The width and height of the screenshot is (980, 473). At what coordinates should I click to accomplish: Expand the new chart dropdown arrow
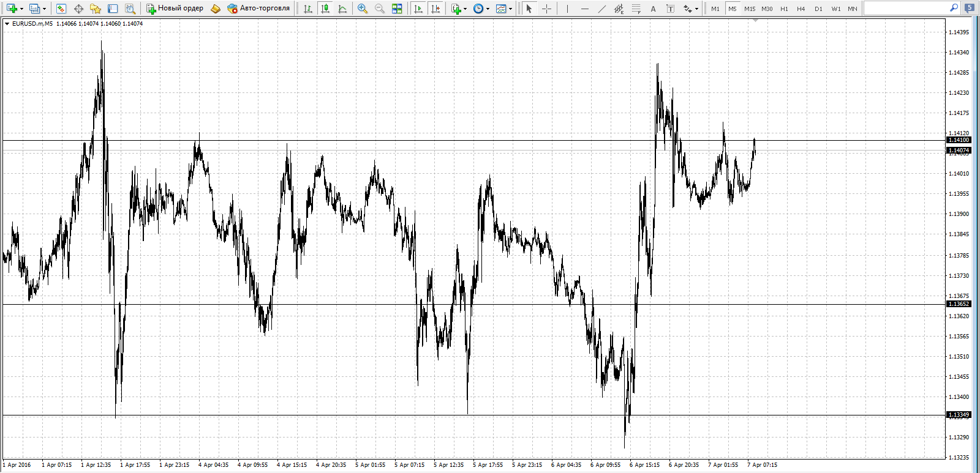[x=21, y=9]
